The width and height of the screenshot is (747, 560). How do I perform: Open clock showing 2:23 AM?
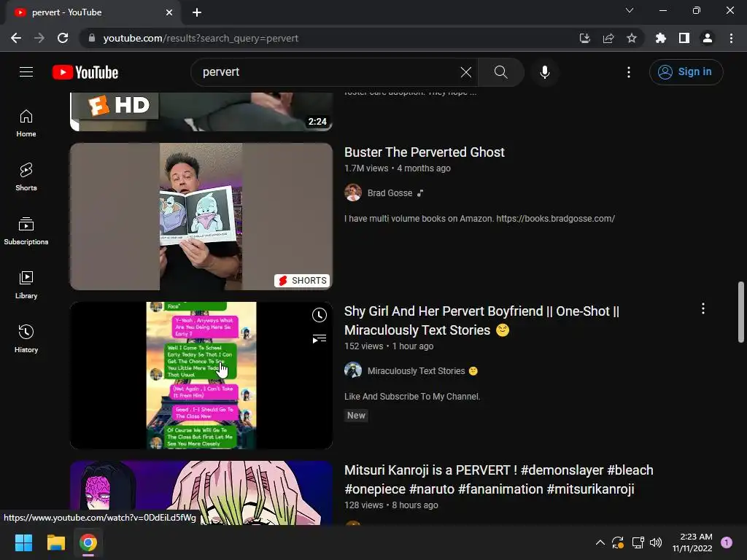coord(692,542)
